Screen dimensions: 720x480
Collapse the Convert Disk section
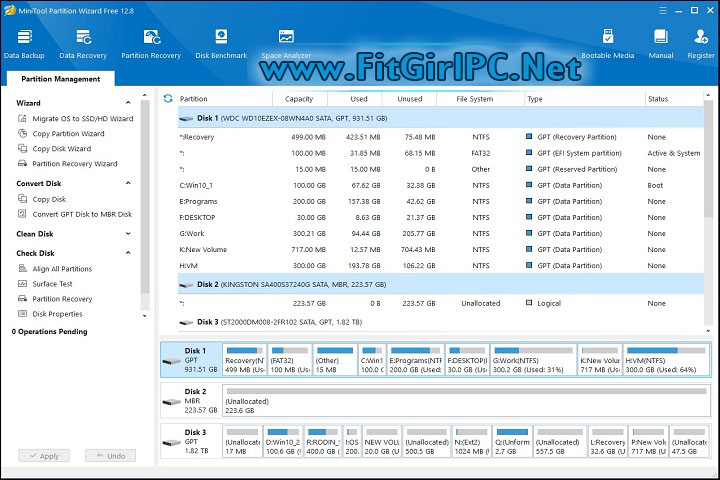coord(128,184)
